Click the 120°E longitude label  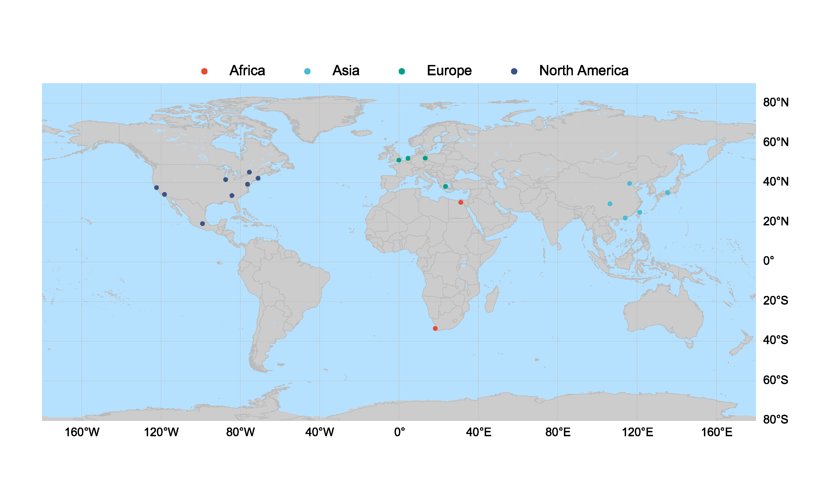(637, 432)
